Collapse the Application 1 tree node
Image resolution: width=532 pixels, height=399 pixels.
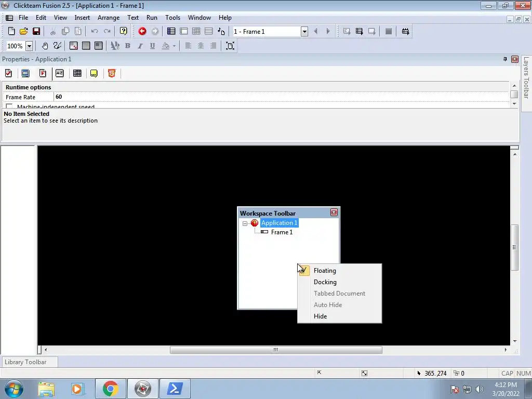245,223
